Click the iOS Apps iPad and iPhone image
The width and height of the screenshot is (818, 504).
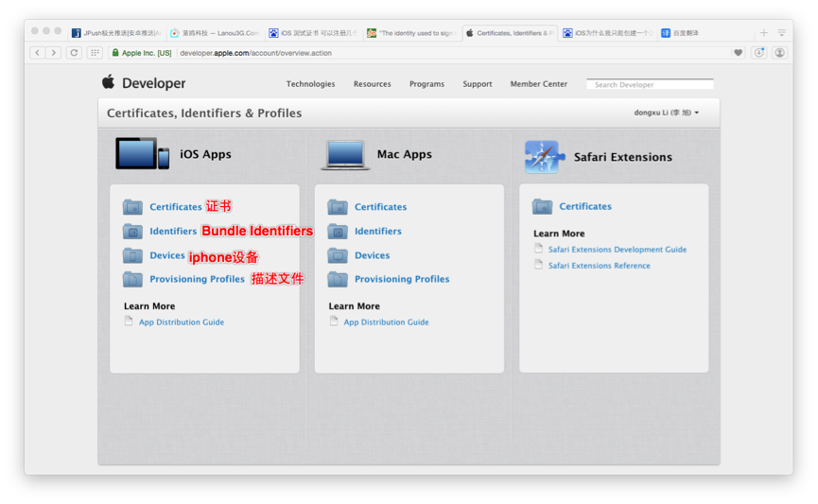(x=143, y=153)
